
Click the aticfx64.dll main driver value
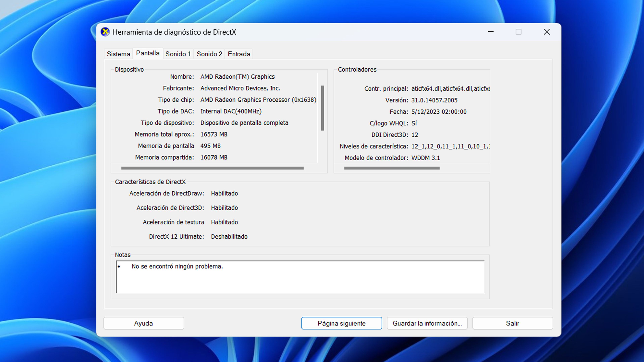(x=450, y=89)
